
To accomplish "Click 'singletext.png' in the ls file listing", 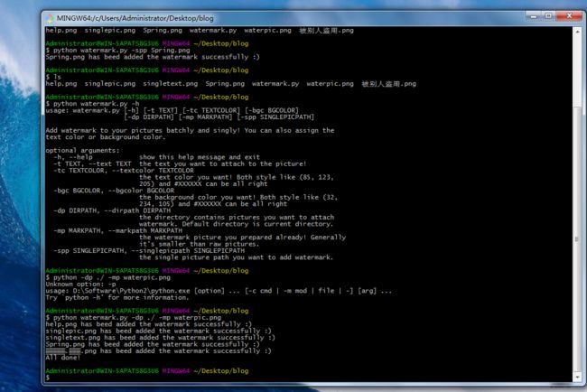I will (171, 83).
